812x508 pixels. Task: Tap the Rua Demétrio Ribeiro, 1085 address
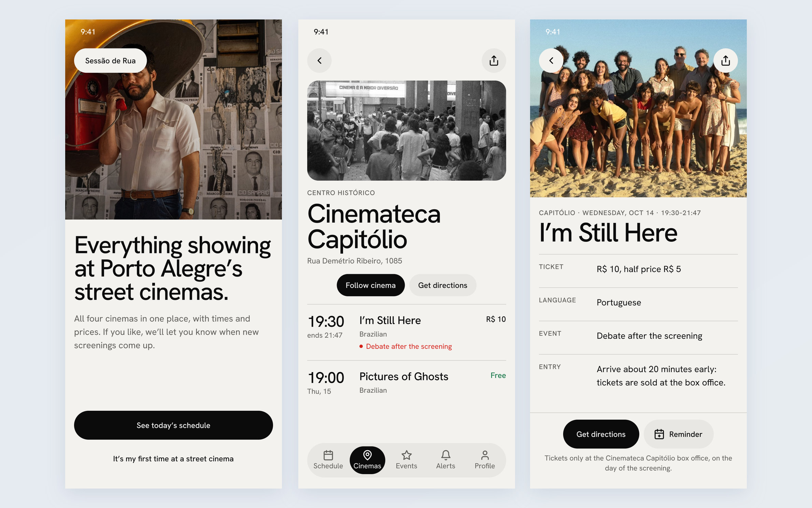point(354,261)
